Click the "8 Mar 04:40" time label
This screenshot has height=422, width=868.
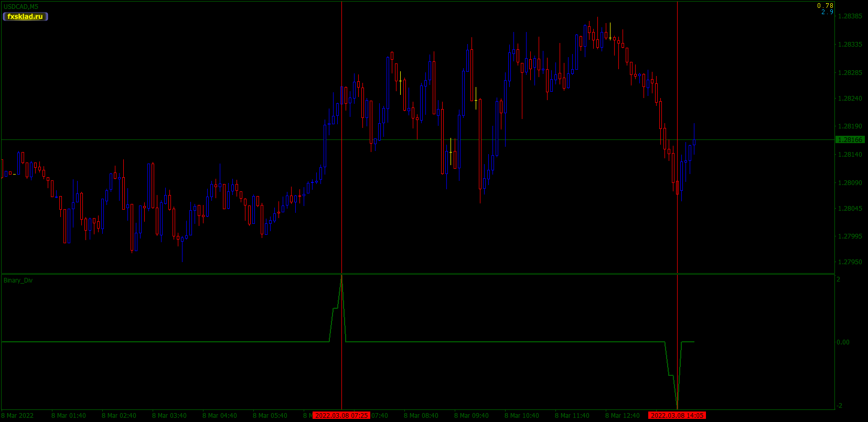(x=220, y=416)
